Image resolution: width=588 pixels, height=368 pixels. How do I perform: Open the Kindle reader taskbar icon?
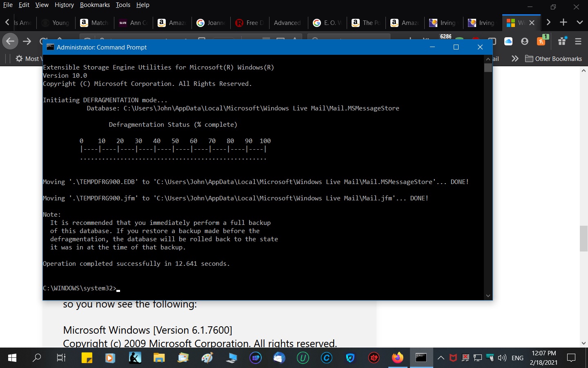[x=135, y=358]
